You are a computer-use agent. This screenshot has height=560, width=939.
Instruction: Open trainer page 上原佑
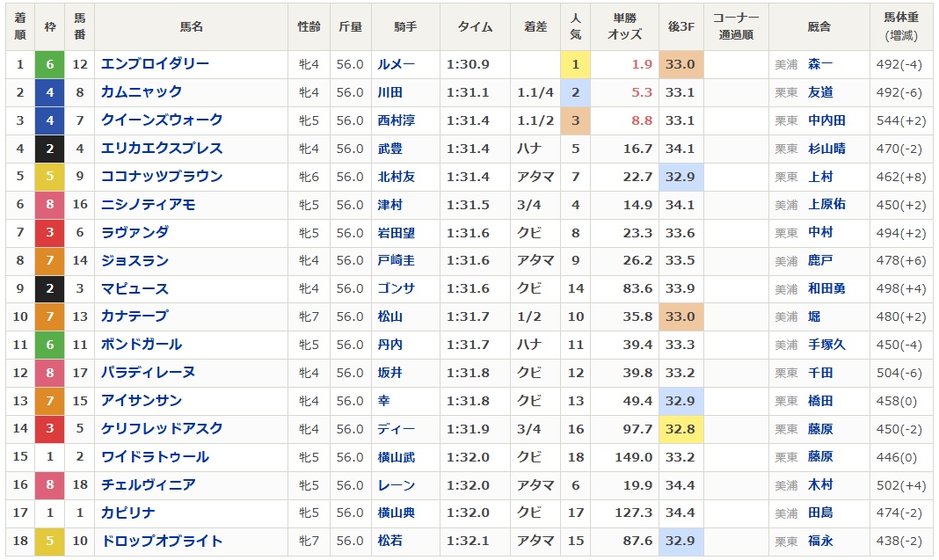point(826,204)
